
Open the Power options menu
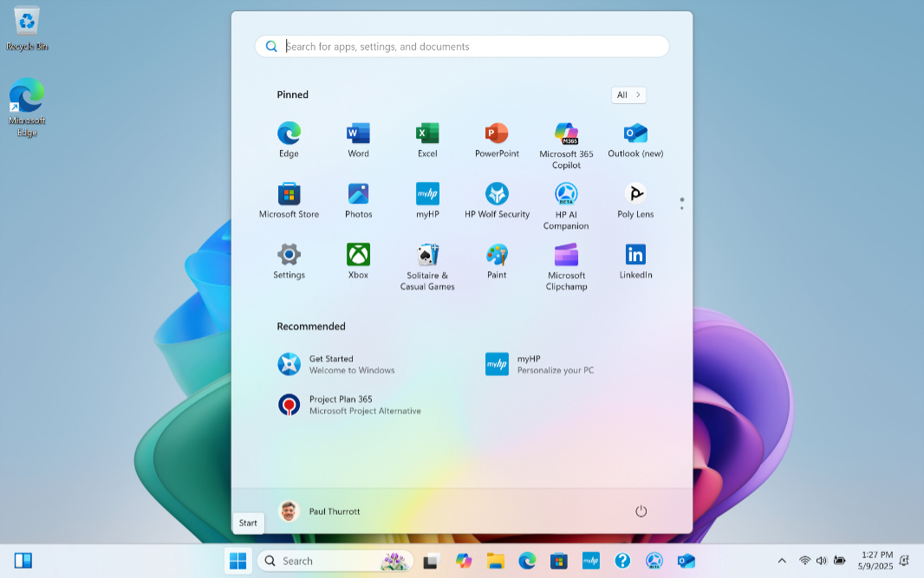(x=641, y=511)
